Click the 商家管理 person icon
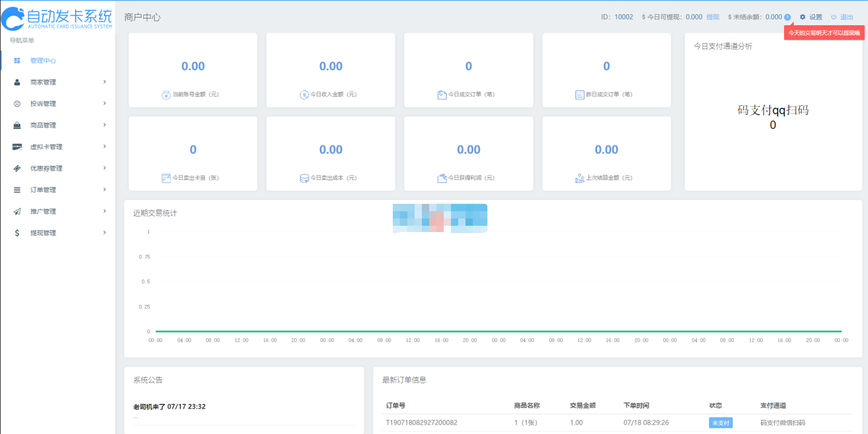Viewport: 868px width, 434px height. tap(17, 82)
